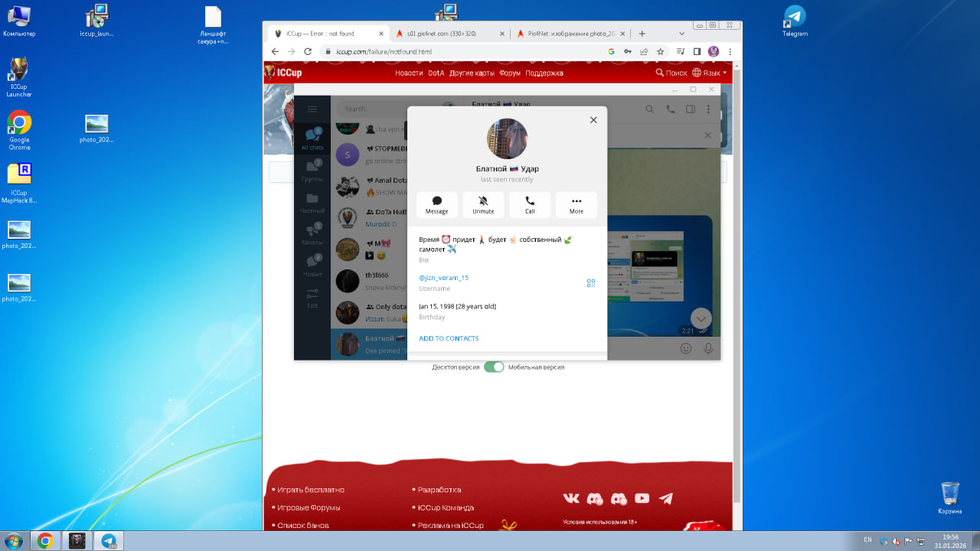Screen dimensions: 980x551
Task: Open the Каналы chat folder
Action: click(312, 234)
